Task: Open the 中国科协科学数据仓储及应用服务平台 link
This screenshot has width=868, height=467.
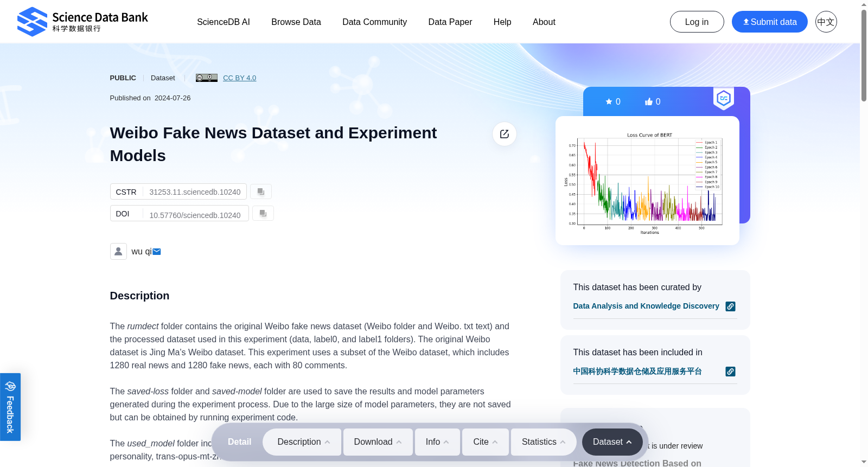Action: point(637,371)
